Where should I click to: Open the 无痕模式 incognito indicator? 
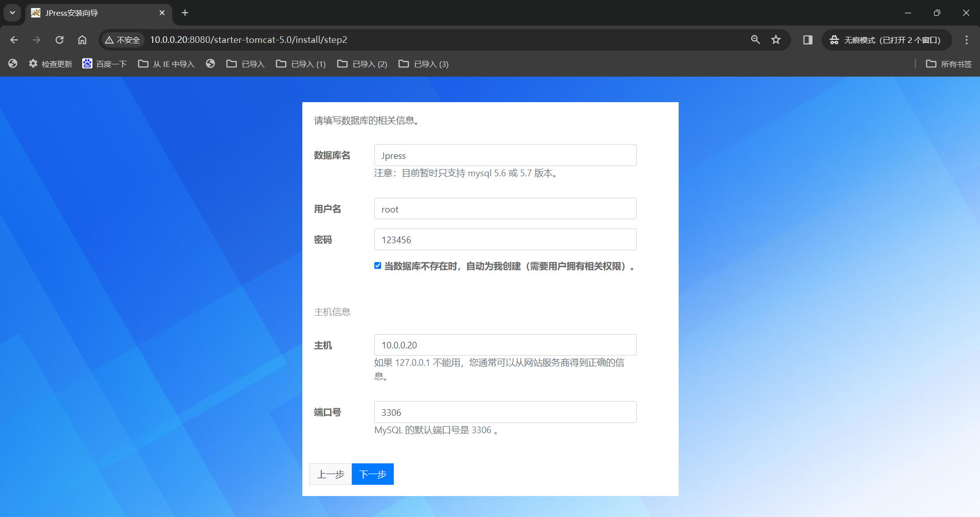pyautogui.click(x=887, y=40)
